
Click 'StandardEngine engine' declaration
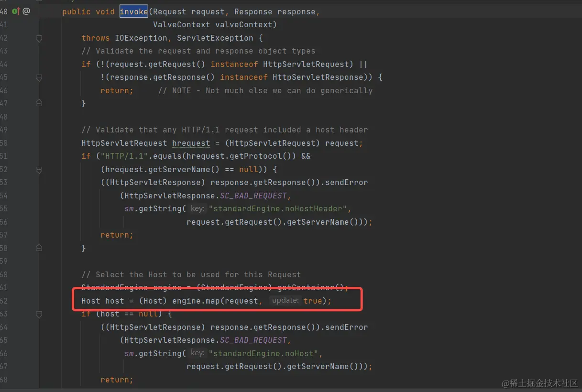click(132, 287)
